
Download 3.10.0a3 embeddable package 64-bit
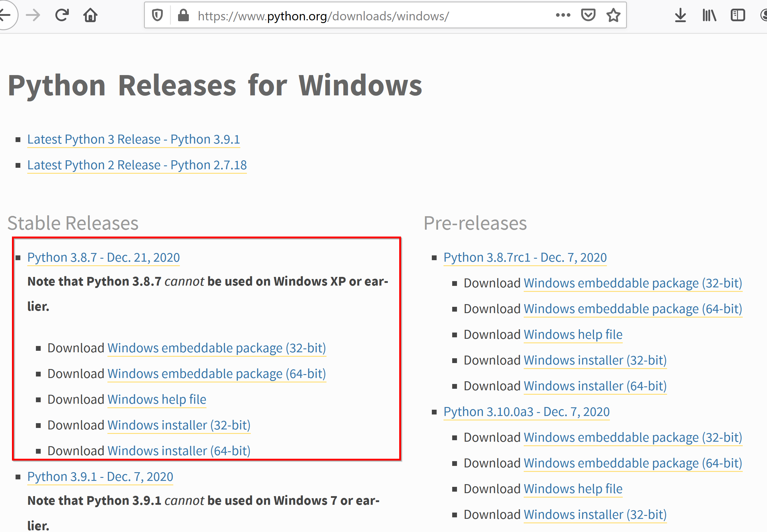tap(633, 463)
